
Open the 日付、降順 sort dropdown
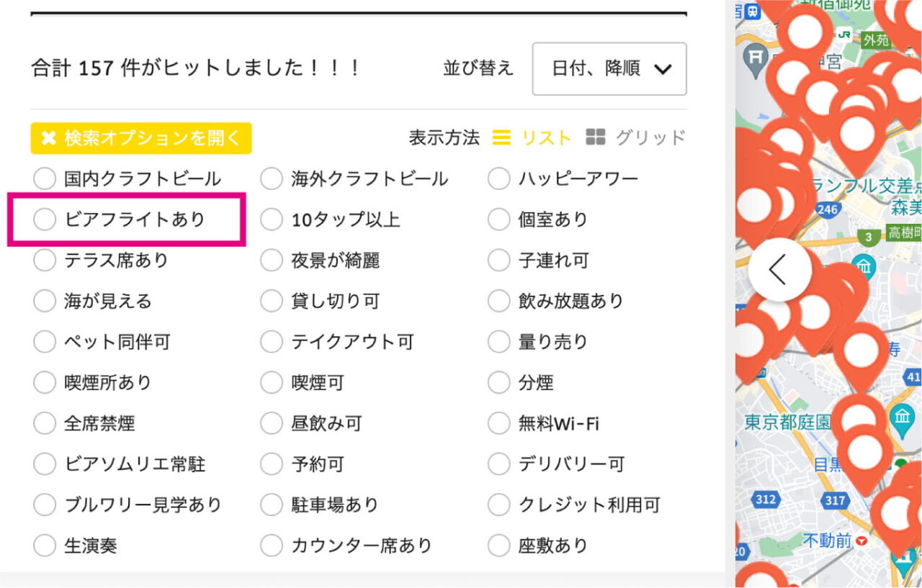point(609,69)
